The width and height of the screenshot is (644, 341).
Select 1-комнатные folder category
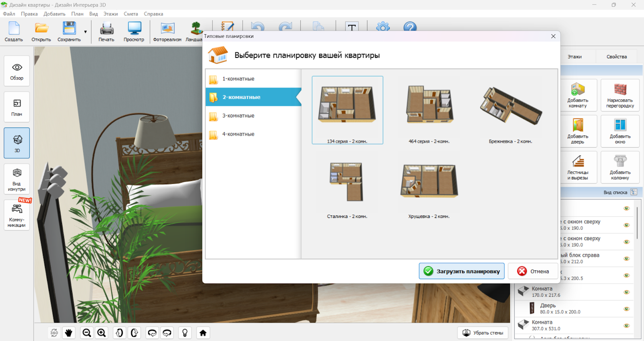click(x=238, y=79)
